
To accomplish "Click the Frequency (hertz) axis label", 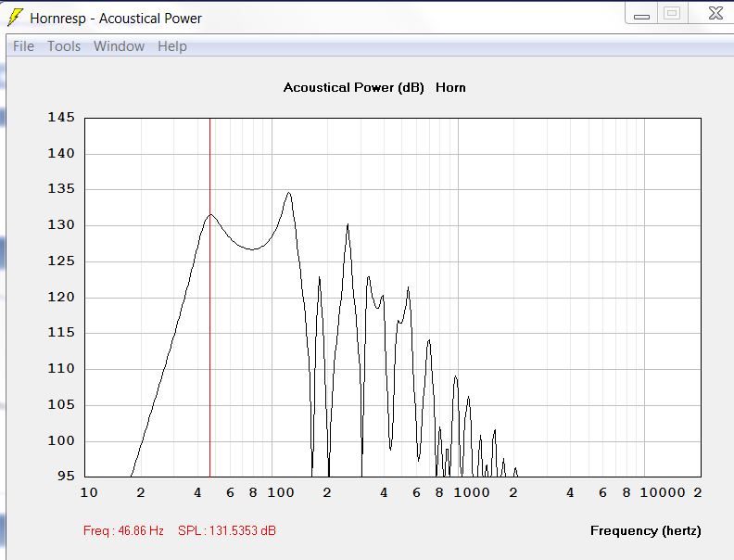I will (646, 530).
